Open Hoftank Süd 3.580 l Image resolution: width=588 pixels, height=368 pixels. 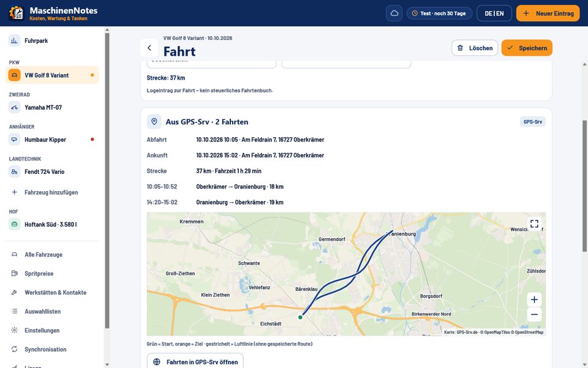tap(51, 224)
